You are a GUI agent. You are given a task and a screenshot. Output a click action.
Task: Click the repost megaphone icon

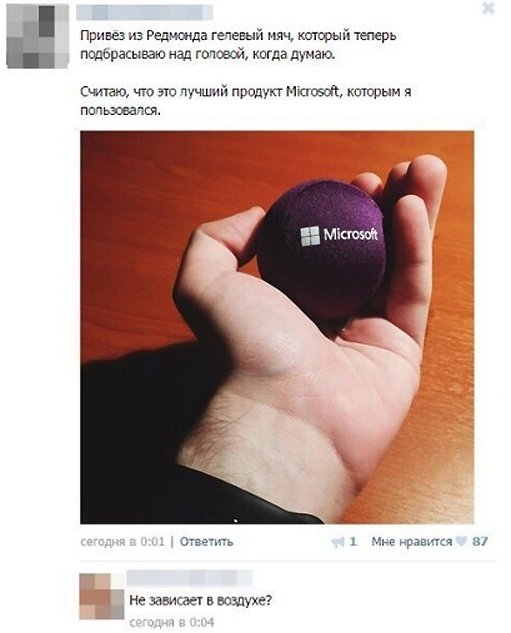pyautogui.click(x=337, y=542)
